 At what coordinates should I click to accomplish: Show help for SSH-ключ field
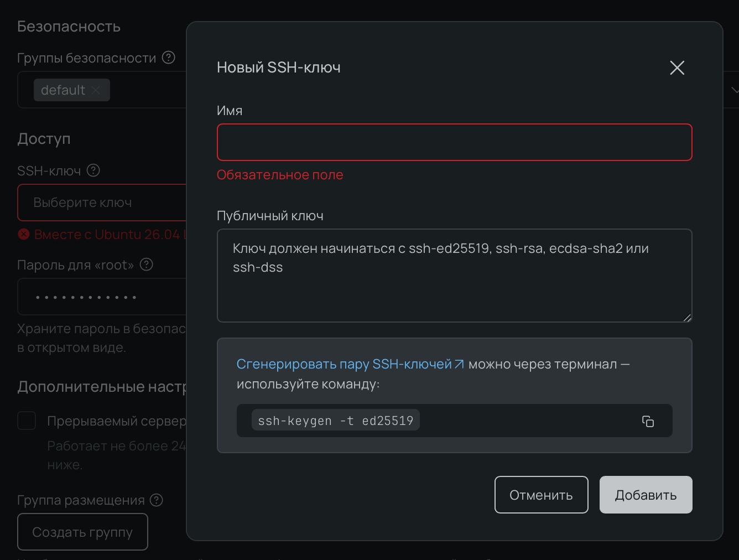coord(93,170)
